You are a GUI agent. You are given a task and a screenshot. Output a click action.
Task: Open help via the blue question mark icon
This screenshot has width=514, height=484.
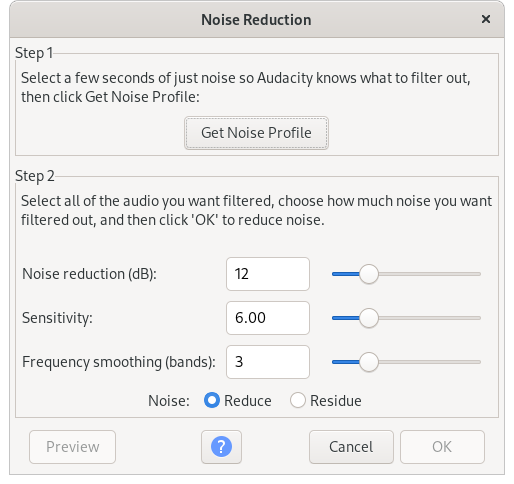coord(221,447)
